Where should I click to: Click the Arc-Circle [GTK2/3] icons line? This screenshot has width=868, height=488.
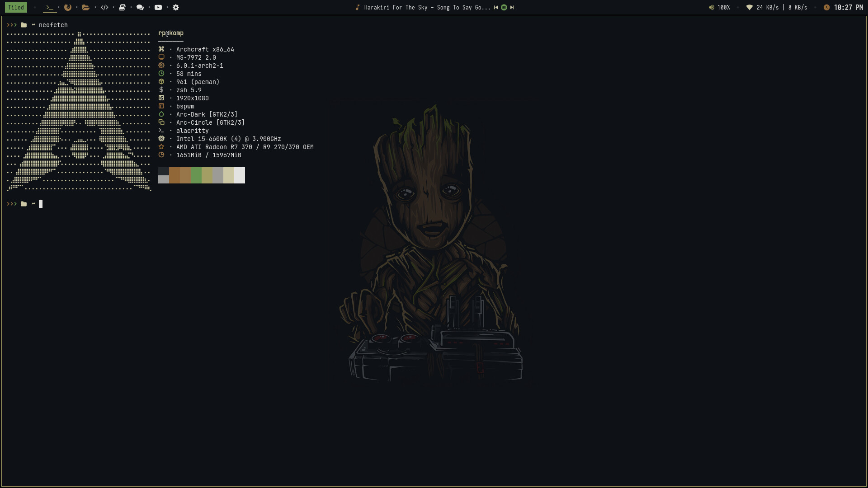[211, 123]
